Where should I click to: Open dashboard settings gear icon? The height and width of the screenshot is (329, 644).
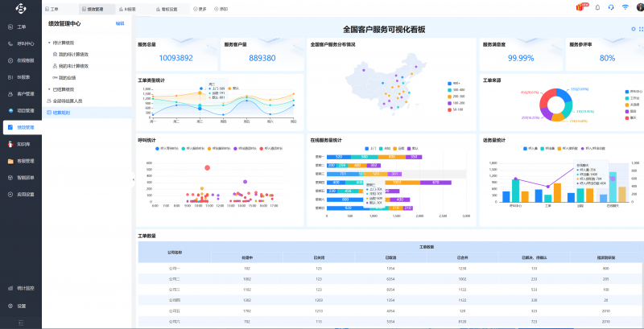(x=633, y=29)
